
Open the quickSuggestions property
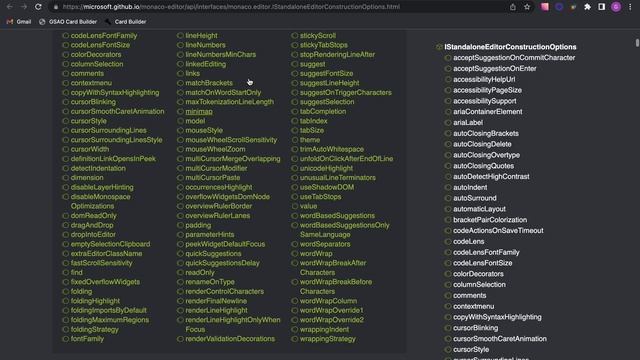tap(213, 253)
